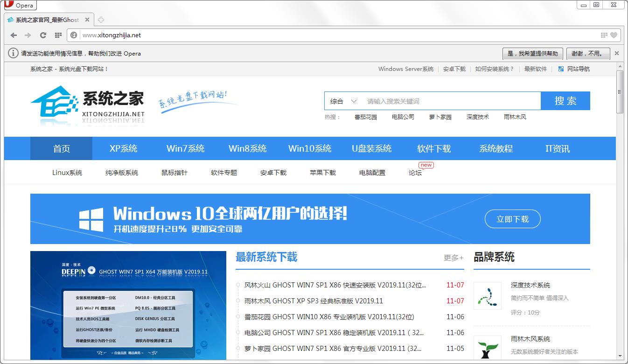The height and width of the screenshot is (364, 628).
Task: Switch to Win10系统 navigation tab
Action: [310, 148]
